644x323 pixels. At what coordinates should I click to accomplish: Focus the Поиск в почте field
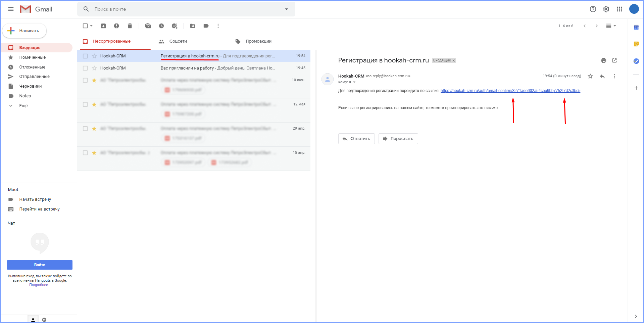tap(186, 9)
